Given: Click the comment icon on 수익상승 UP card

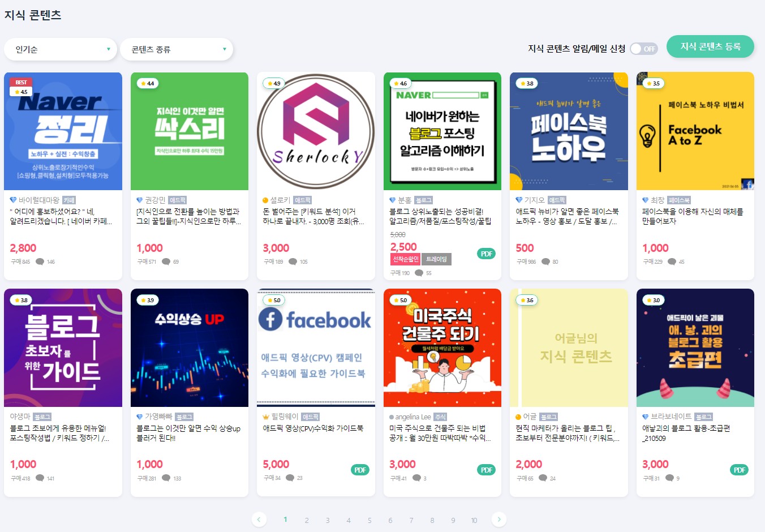Looking at the screenshot, I should (166, 478).
